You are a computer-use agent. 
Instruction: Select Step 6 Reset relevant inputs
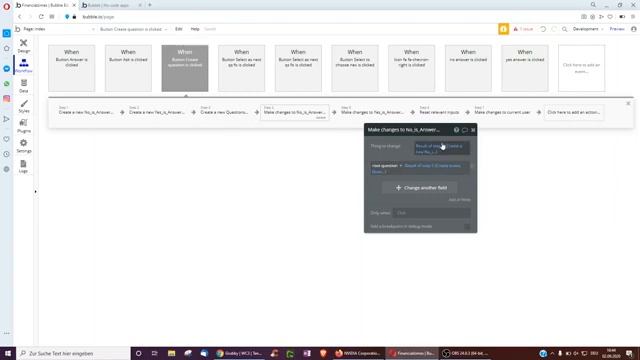click(x=439, y=112)
